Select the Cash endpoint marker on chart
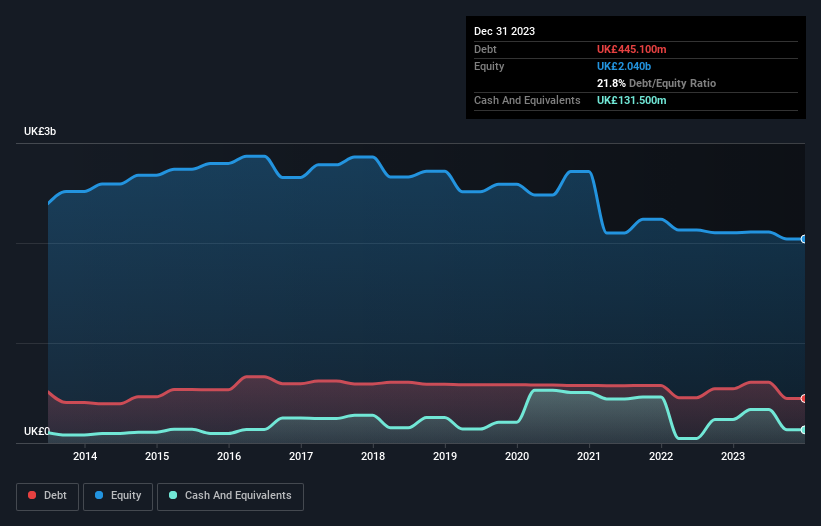 click(804, 430)
